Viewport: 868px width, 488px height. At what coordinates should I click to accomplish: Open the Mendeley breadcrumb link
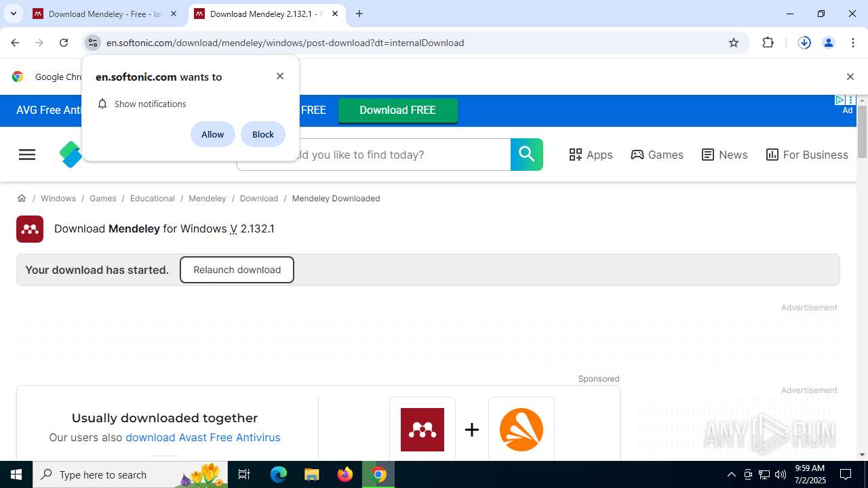coord(208,199)
